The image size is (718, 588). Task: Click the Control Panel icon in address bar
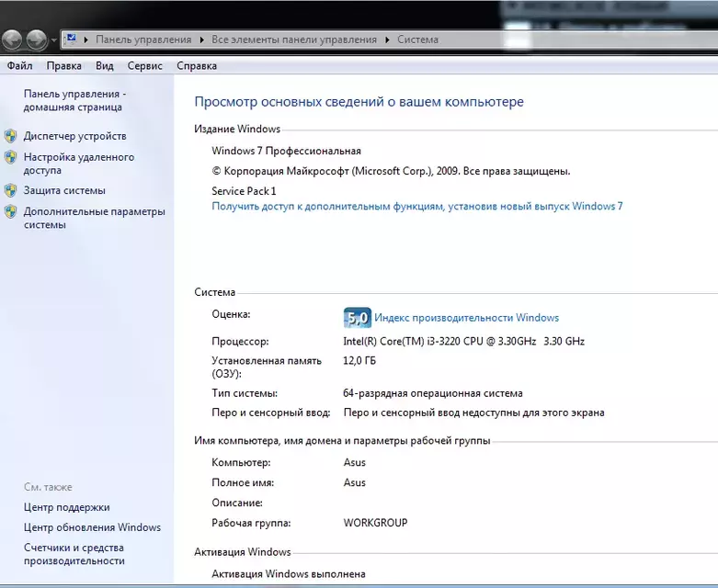tap(72, 40)
